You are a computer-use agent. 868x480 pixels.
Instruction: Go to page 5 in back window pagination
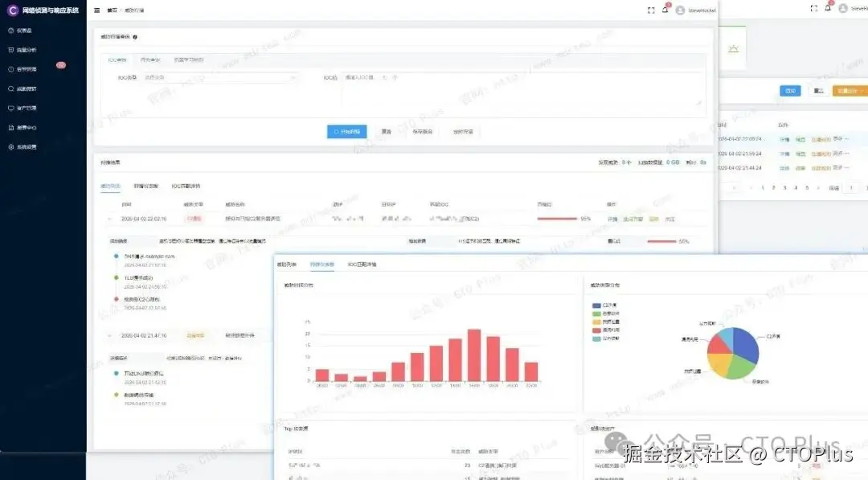tap(807, 188)
